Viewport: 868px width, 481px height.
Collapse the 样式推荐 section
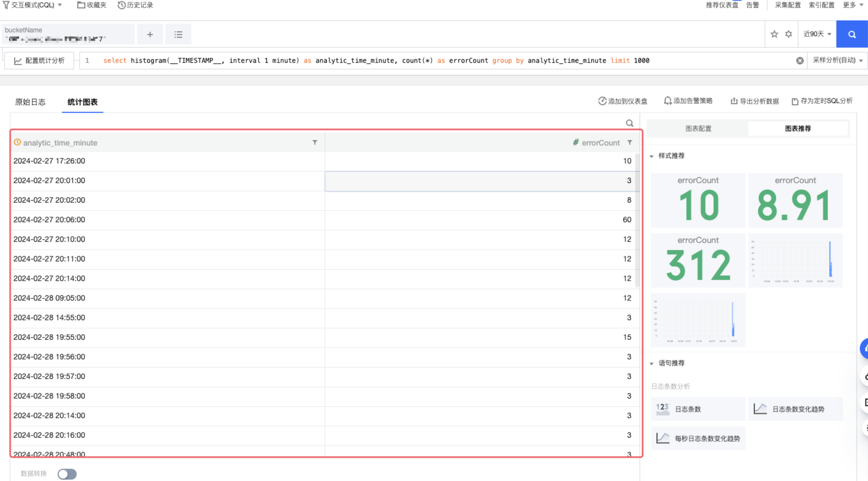pyautogui.click(x=651, y=156)
